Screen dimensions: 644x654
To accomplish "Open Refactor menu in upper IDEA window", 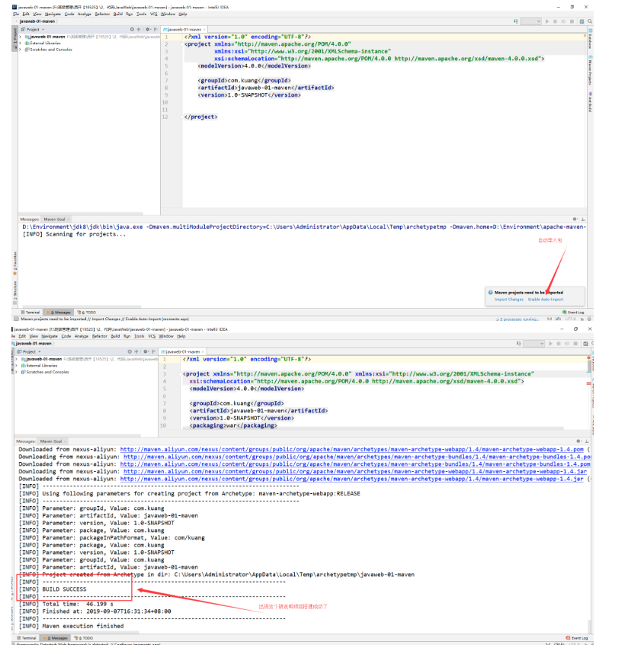I will pyautogui.click(x=102, y=14).
